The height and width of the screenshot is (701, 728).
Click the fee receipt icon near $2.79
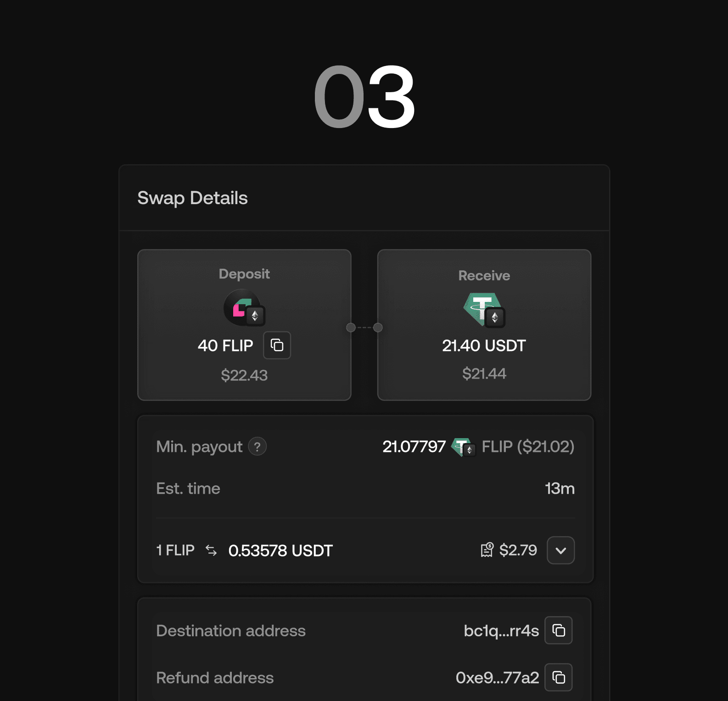(x=487, y=550)
